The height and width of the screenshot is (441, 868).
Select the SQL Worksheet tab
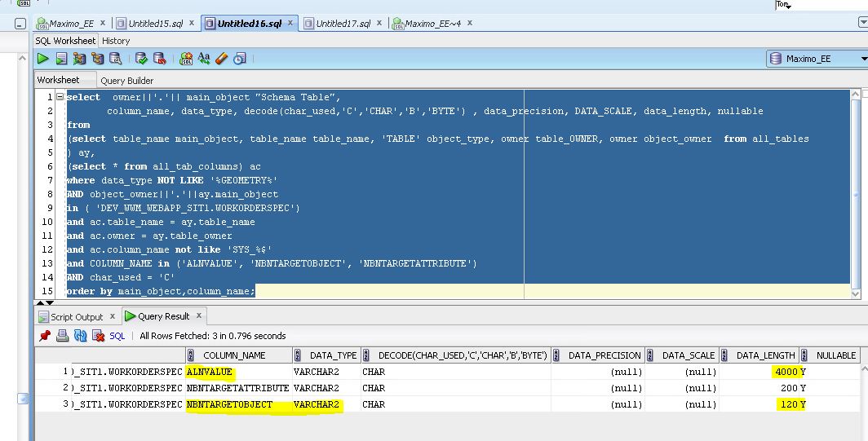(65, 41)
